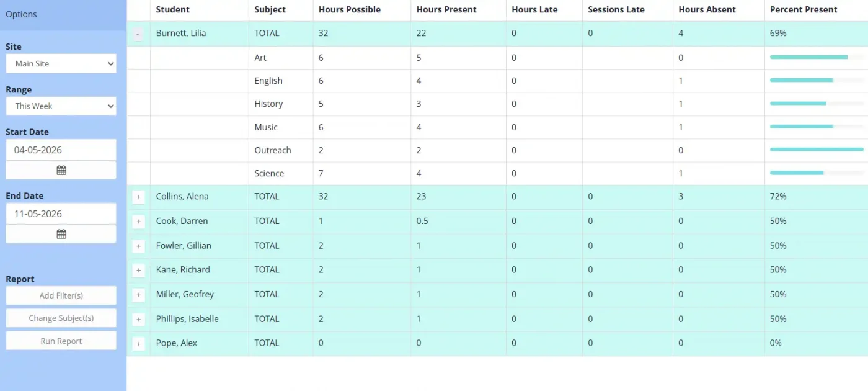
Task: Click the Outreach percent present progress bar
Action: [817, 150]
